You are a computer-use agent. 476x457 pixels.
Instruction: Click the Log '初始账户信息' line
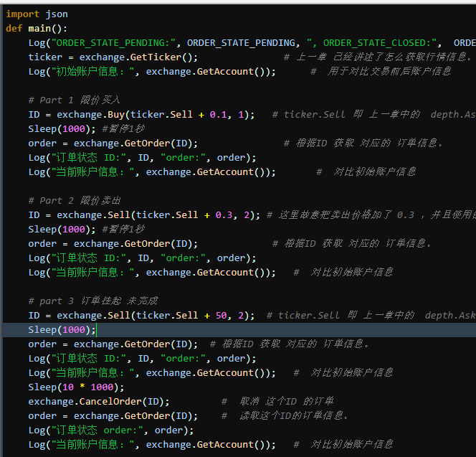click(152, 72)
